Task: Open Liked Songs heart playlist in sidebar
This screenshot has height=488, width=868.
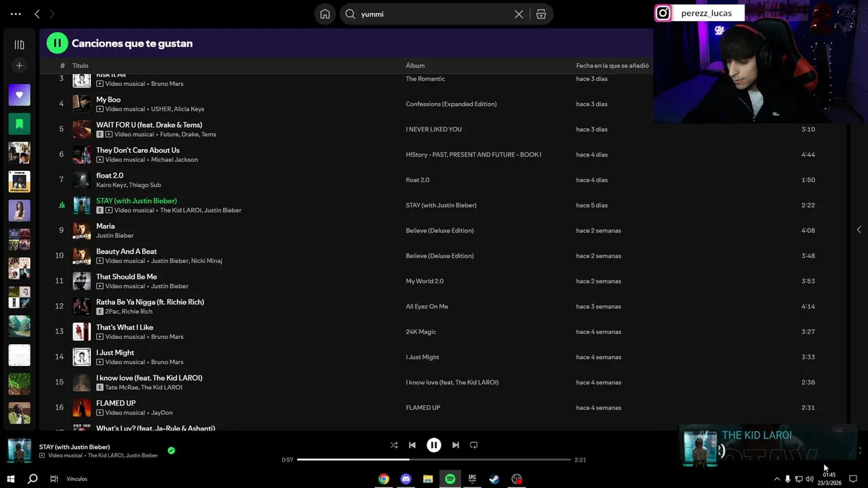Action: point(19,95)
